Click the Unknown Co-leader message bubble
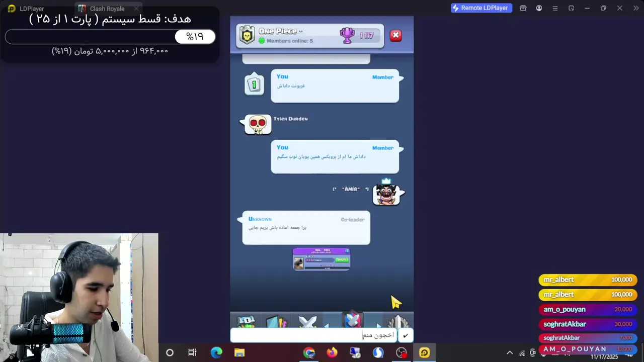This screenshot has height=362, width=644. (x=306, y=228)
